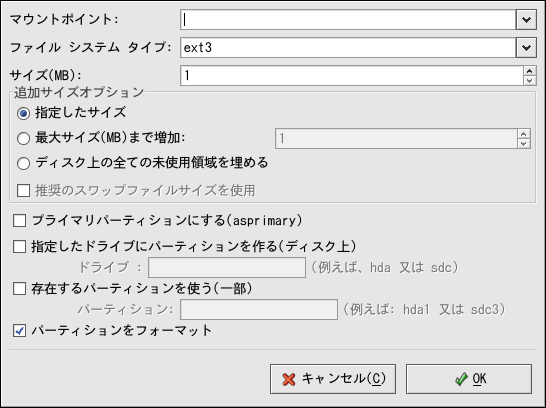Uncheck the パーティションをフォーマット checkbox

20,331
